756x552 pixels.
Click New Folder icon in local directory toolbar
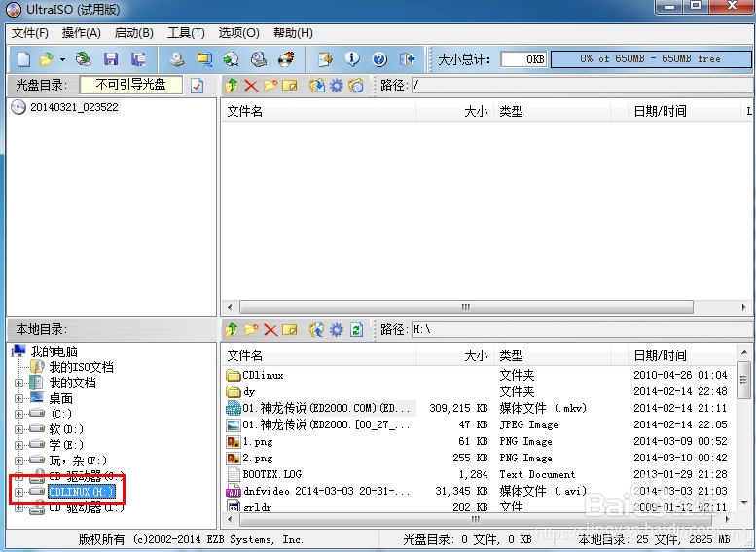pyautogui.click(x=251, y=330)
